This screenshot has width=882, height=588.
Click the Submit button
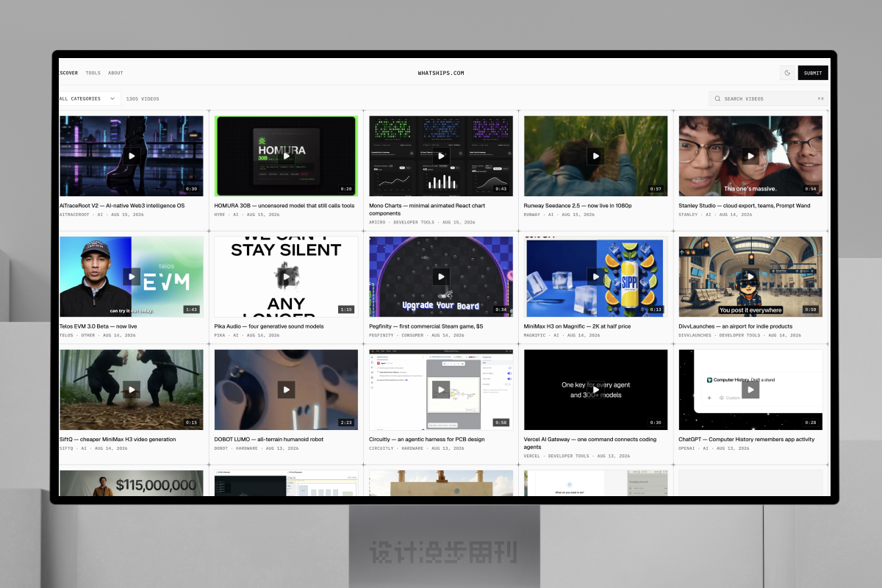813,73
